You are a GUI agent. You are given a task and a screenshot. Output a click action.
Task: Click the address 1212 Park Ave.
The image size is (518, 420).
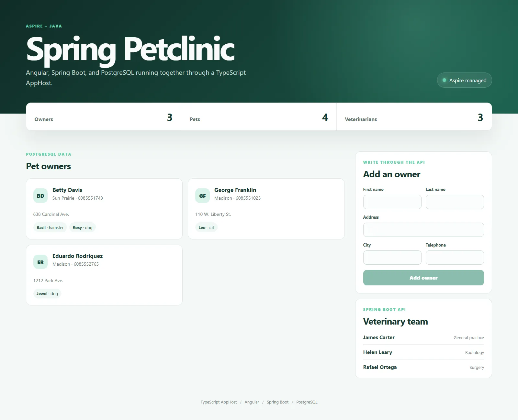48,281
